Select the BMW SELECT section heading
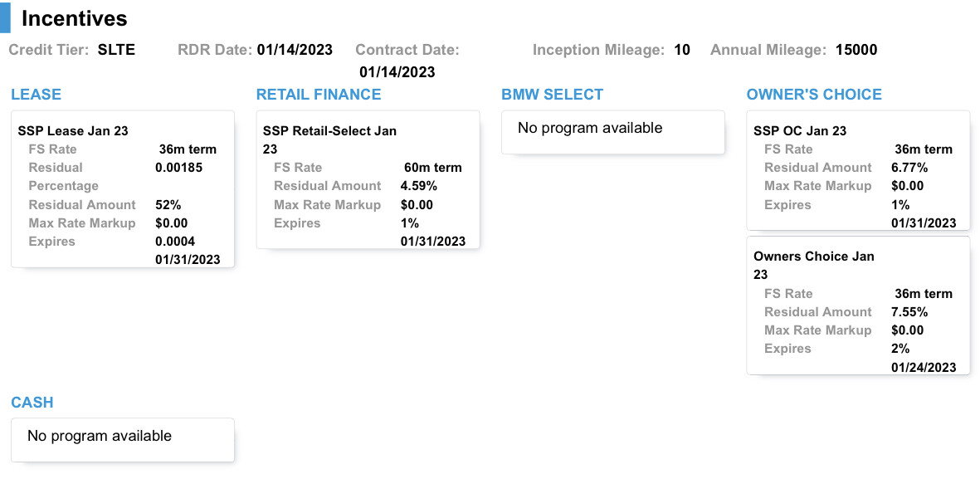 (552, 95)
